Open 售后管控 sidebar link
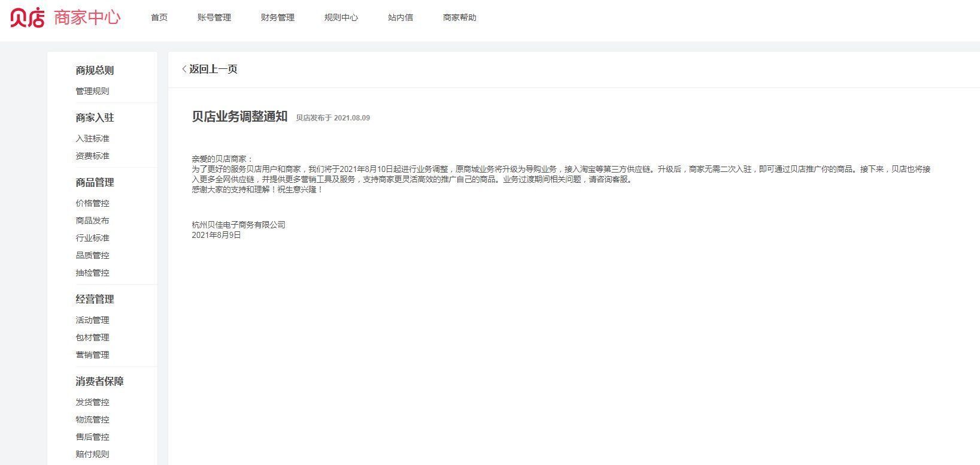Image resolution: width=980 pixels, height=465 pixels. tap(92, 437)
